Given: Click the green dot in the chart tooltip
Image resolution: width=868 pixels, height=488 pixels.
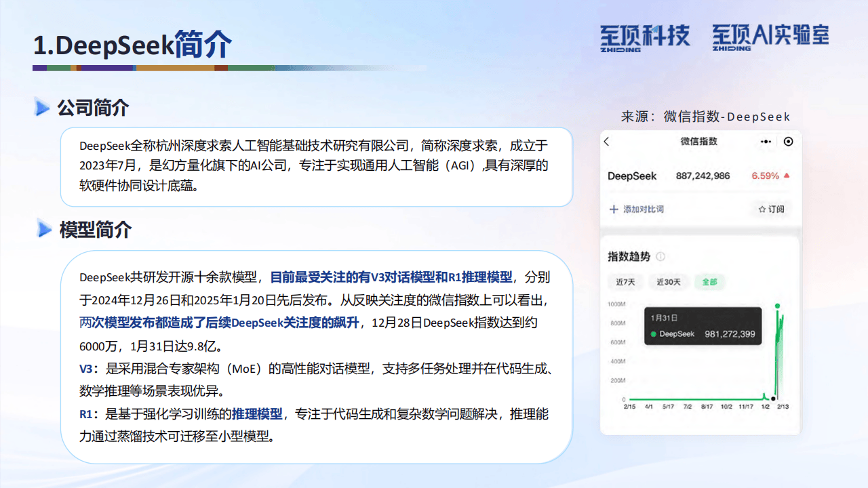Looking at the screenshot, I should pos(653,334).
